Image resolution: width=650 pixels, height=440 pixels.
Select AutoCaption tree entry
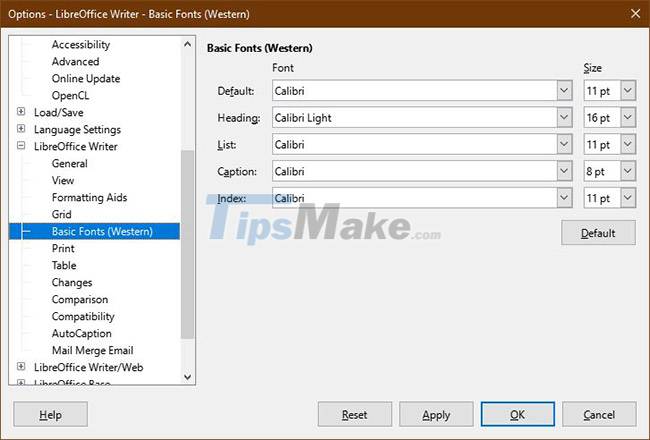(82, 333)
